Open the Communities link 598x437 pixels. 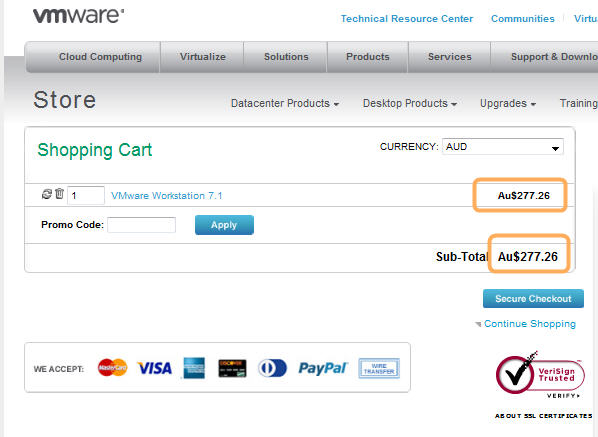coord(522,19)
